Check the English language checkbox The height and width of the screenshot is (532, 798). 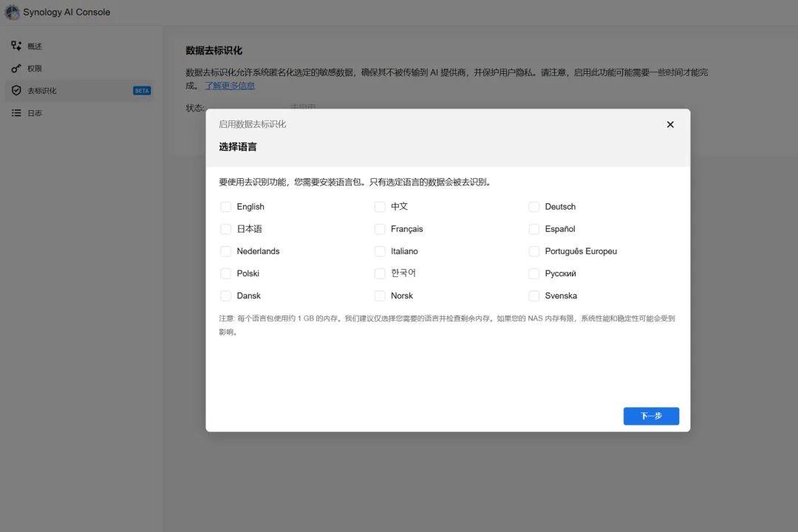pyautogui.click(x=226, y=207)
